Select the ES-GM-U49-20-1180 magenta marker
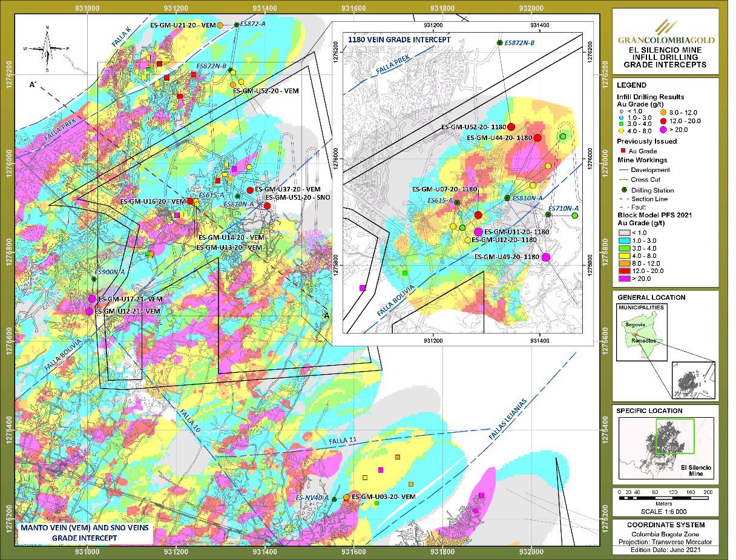736x560 pixels. pos(546,257)
